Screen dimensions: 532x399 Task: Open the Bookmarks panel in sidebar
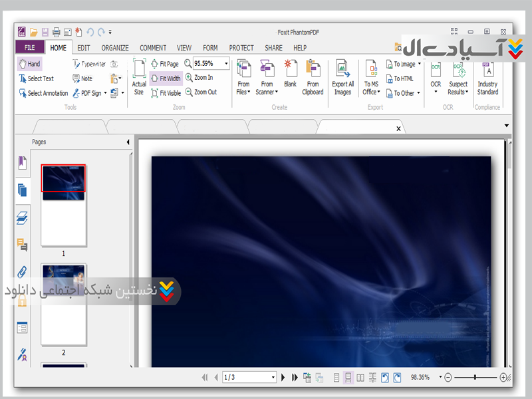23,163
